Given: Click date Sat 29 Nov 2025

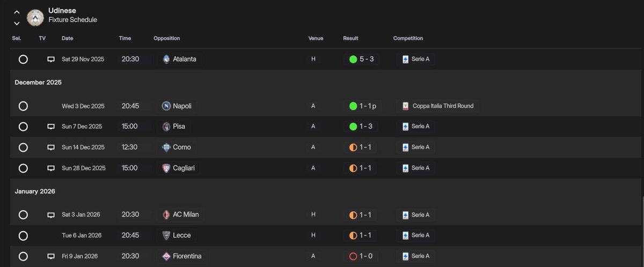Looking at the screenshot, I should [83, 59].
